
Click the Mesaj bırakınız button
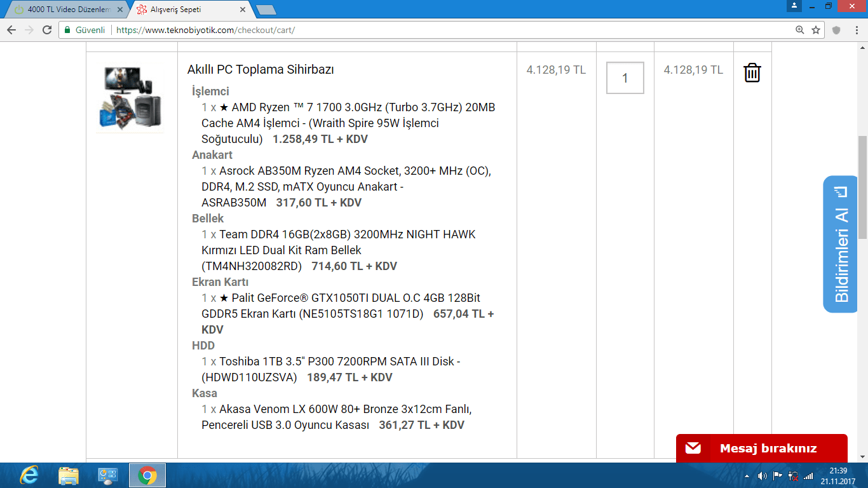(x=762, y=449)
